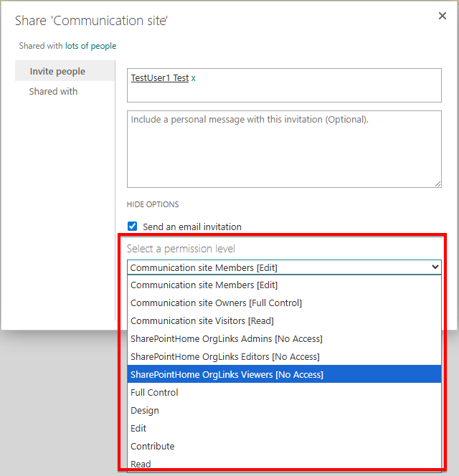Open the lots of people link
Screen dimensions: 459x476
(90, 46)
